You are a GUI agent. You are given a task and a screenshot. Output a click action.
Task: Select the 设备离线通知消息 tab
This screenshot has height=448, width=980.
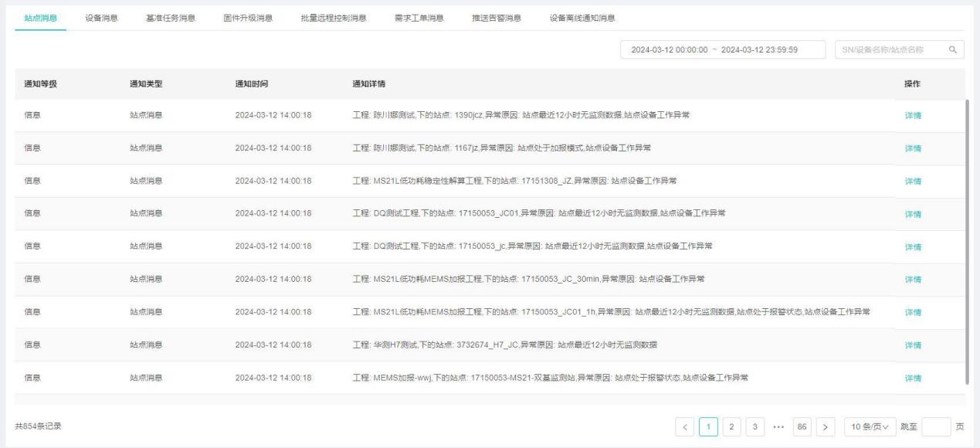[x=582, y=18]
